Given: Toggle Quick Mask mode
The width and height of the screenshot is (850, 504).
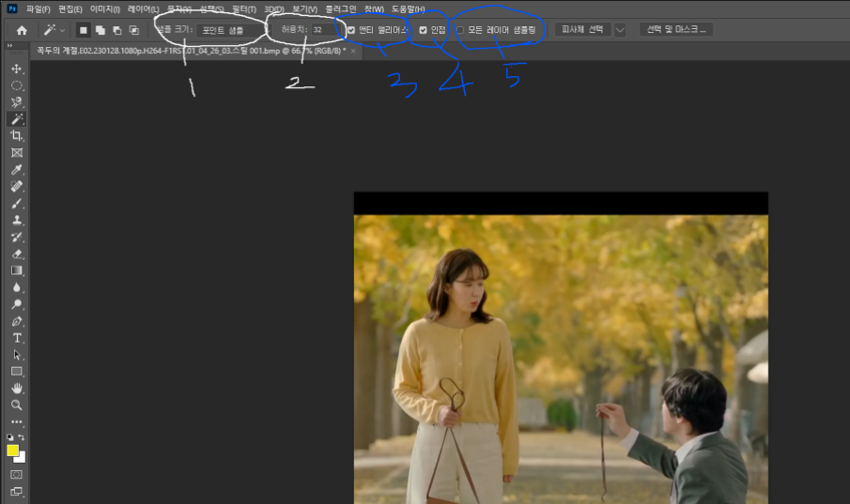Looking at the screenshot, I should coord(17,474).
